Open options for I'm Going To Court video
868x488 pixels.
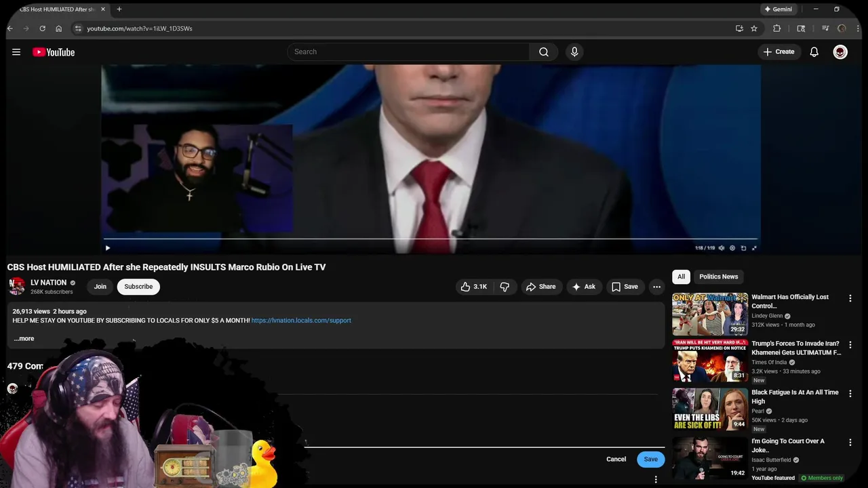pos(850,443)
